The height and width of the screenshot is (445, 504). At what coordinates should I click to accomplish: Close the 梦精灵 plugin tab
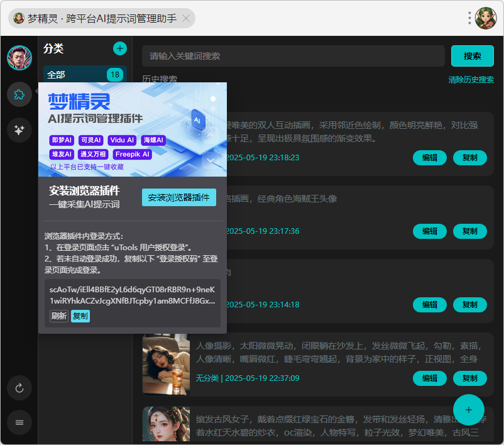pyautogui.click(x=186, y=18)
